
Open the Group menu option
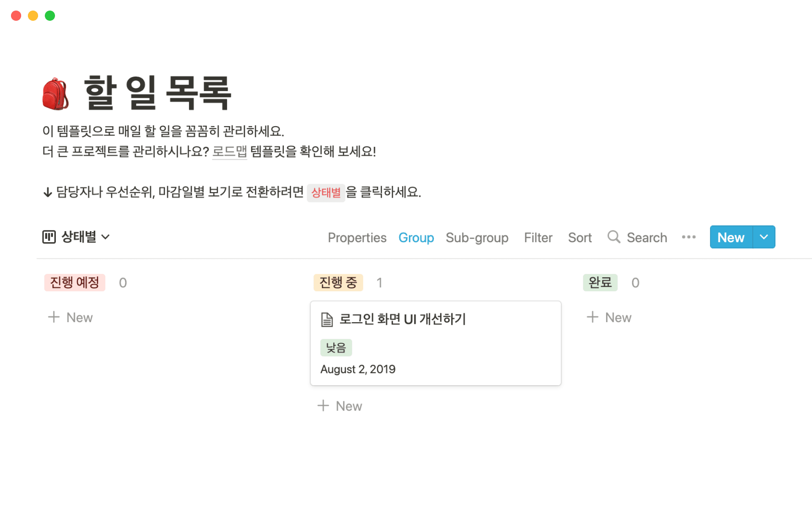[416, 237]
